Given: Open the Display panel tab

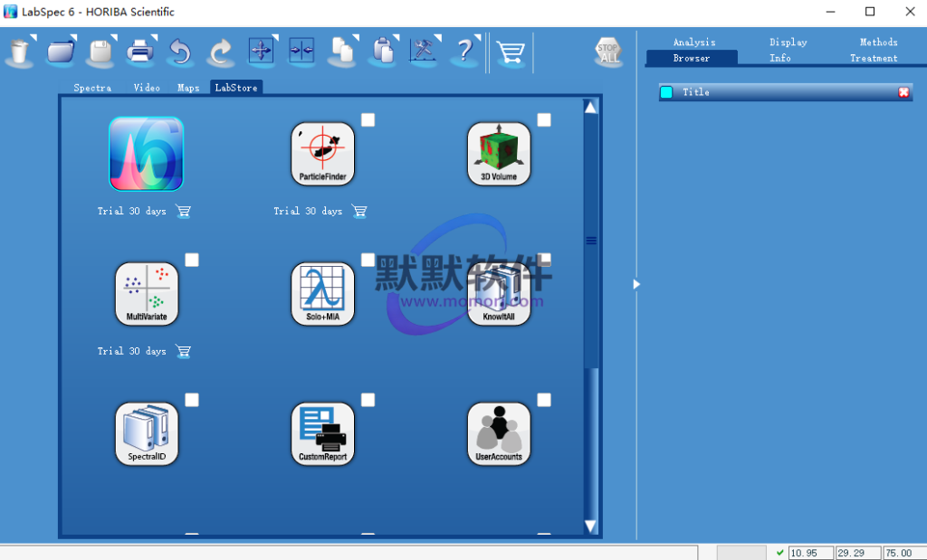Looking at the screenshot, I should tap(788, 42).
